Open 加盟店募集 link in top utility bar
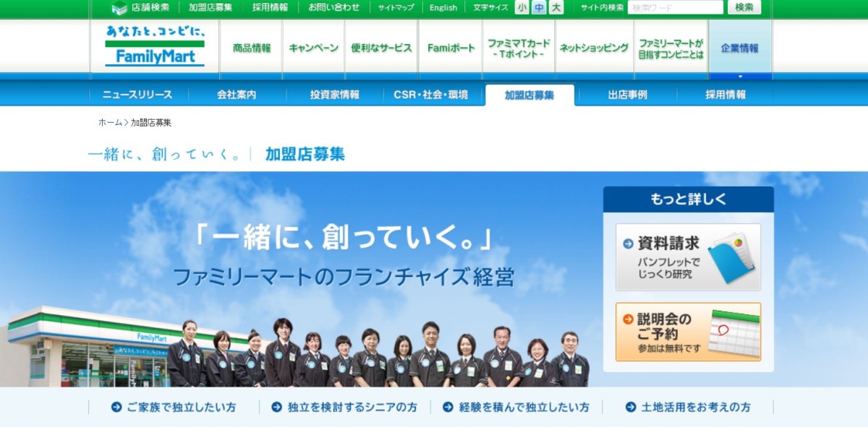The image size is (868, 443). (210, 8)
